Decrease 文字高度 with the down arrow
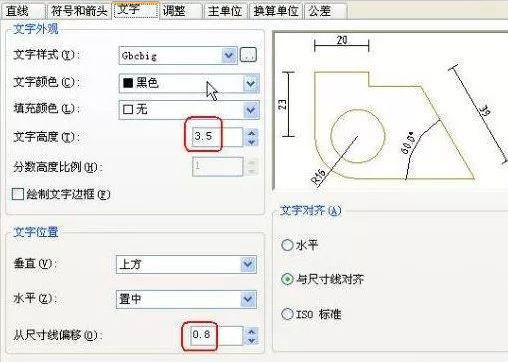 [x=252, y=142]
